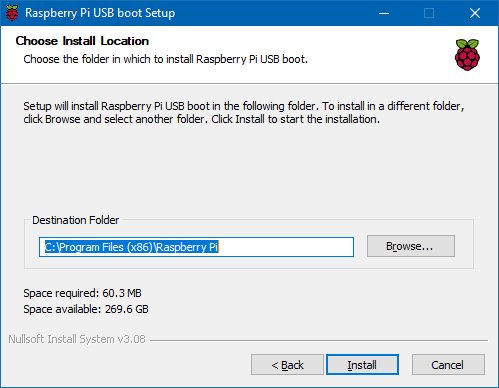Click the 'Space required: 60.3 MB' label
The image size is (499, 388).
click(82, 293)
